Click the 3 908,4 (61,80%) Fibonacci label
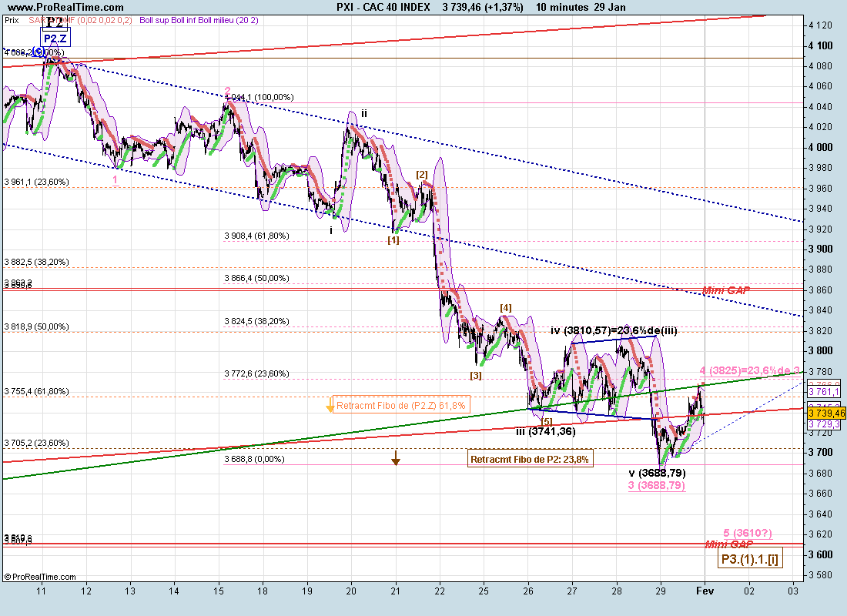Image resolution: width=847 pixels, height=616 pixels. tap(256, 236)
